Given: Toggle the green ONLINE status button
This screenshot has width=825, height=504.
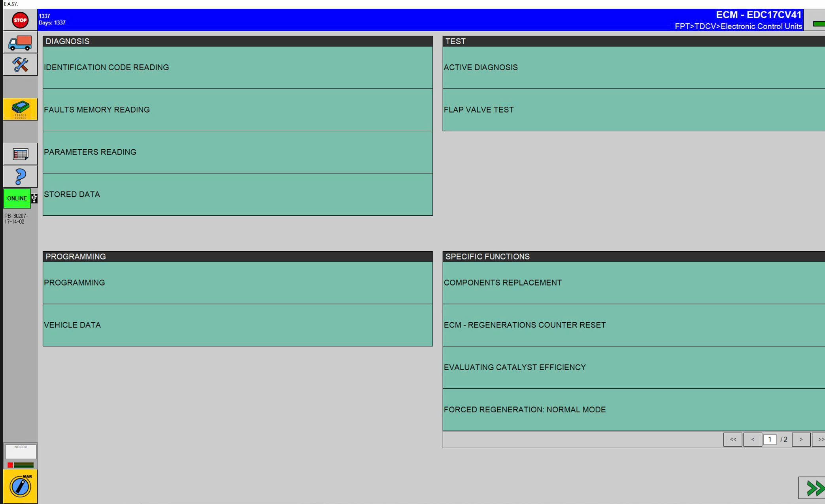Looking at the screenshot, I should [x=17, y=198].
